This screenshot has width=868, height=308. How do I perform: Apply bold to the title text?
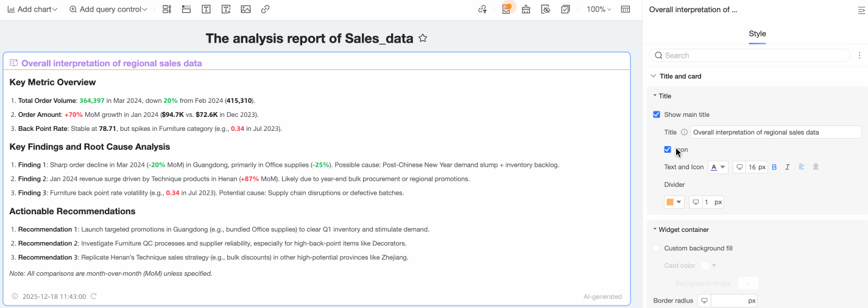(774, 167)
